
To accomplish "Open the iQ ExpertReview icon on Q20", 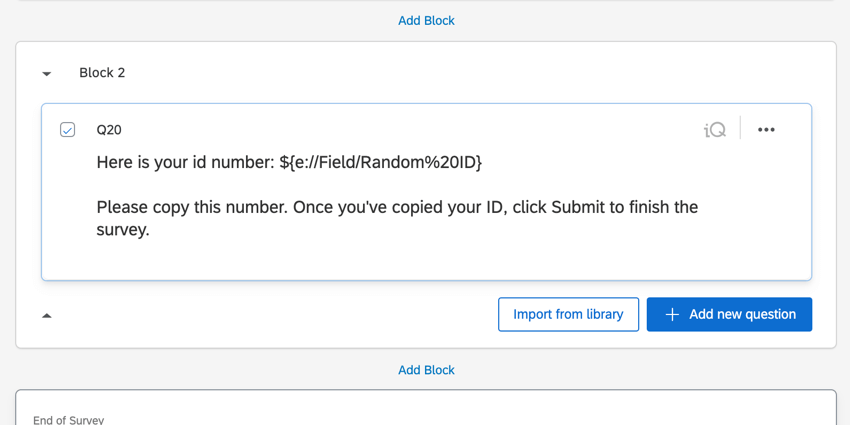I will click(714, 130).
